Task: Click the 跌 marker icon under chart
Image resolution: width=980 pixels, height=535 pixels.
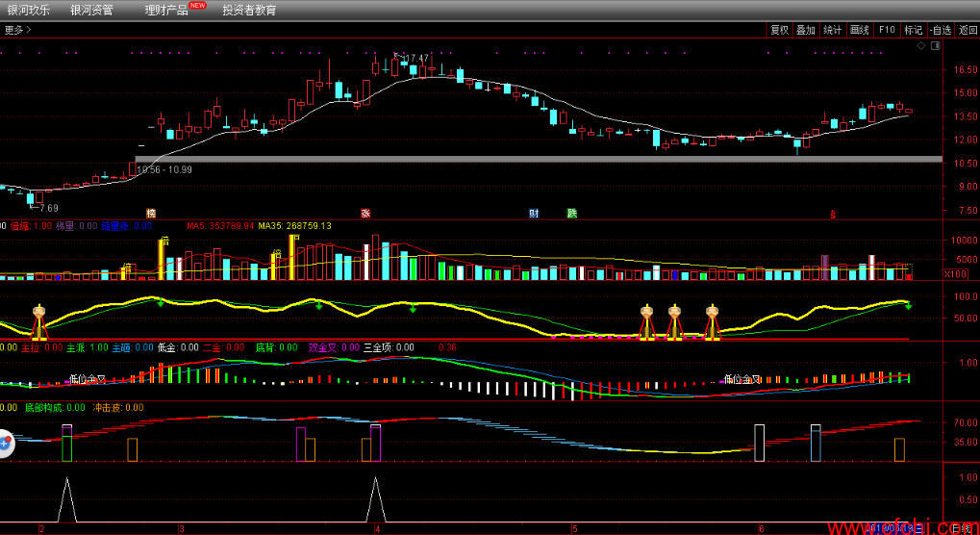Action: [x=572, y=213]
